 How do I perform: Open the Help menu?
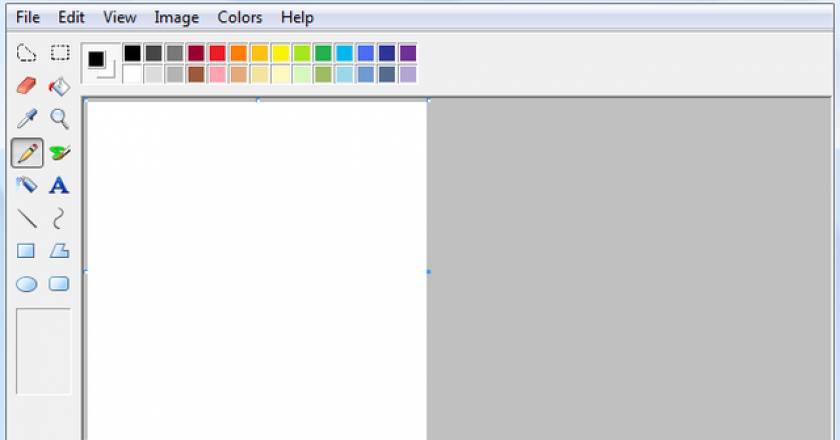click(297, 18)
